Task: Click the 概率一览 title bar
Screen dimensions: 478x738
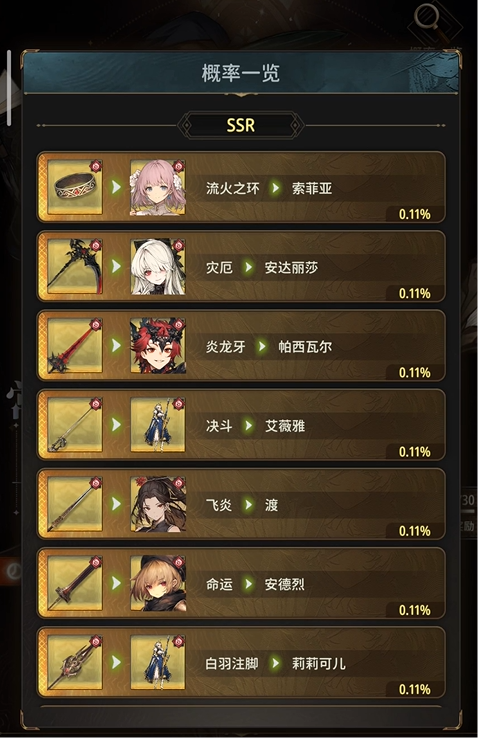Action: click(x=240, y=73)
